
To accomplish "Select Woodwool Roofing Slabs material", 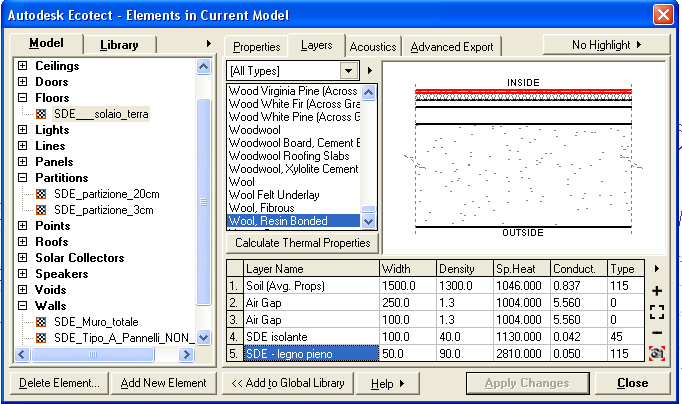I will pos(289,156).
